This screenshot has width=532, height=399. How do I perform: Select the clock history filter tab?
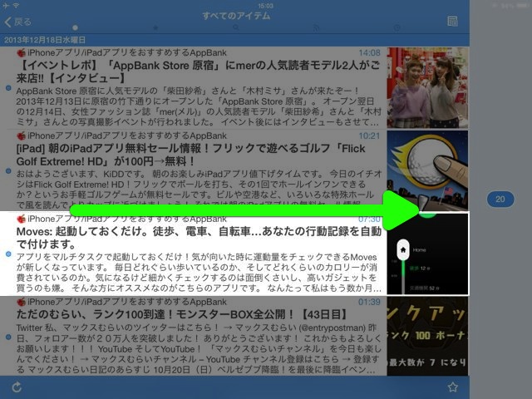tap(397, 27)
